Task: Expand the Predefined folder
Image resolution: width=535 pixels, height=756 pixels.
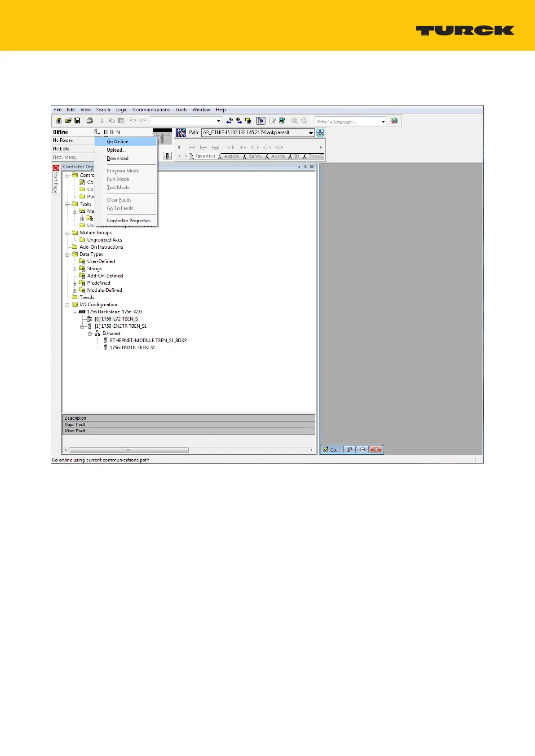Action: (75, 283)
